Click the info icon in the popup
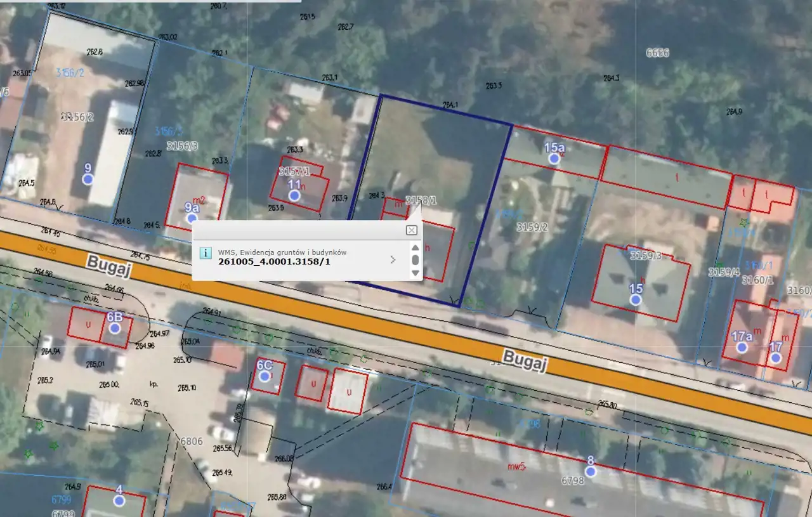812x517 pixels. point(206,253)
